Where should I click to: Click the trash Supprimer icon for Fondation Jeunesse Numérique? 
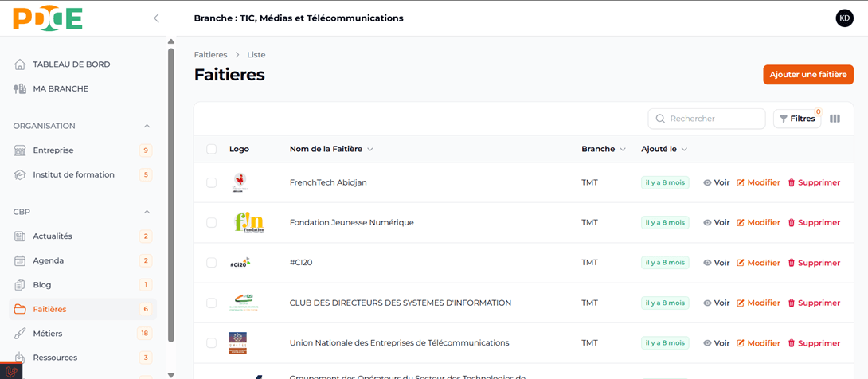point(792,223)
